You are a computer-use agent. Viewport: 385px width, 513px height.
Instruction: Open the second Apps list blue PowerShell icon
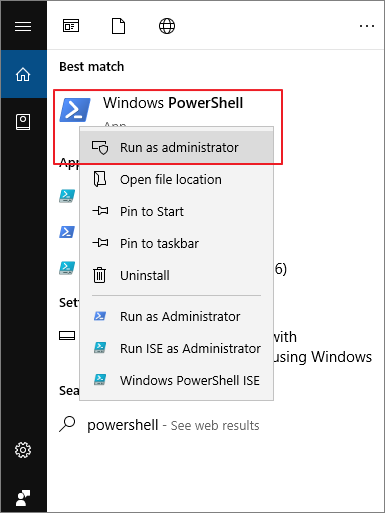(67, 232)
